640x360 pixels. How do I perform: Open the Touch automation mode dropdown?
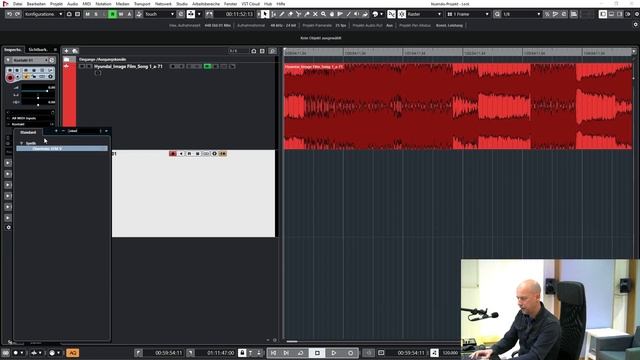[159, 14]
